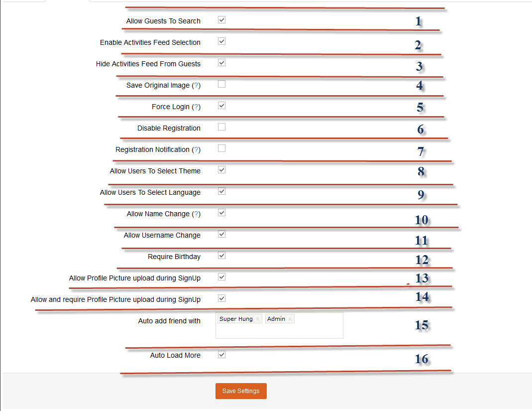Open help tooltip beside Force Login
532x411 pixels.
coord(196,107)
